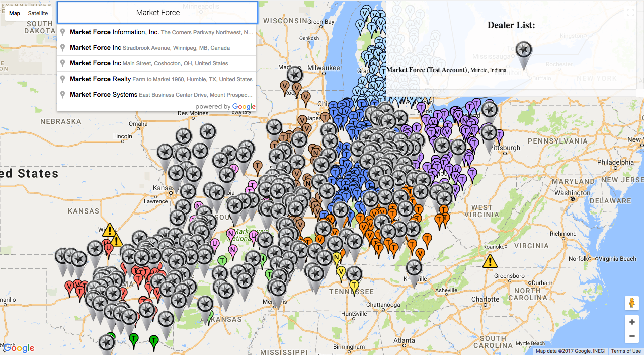Click the Lincoln city label
Screen dimensions: 644x355
click(123, 136)
